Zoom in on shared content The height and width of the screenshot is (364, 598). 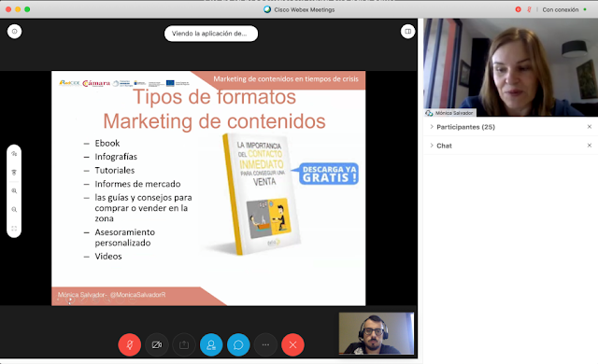(x=14, y=190)
